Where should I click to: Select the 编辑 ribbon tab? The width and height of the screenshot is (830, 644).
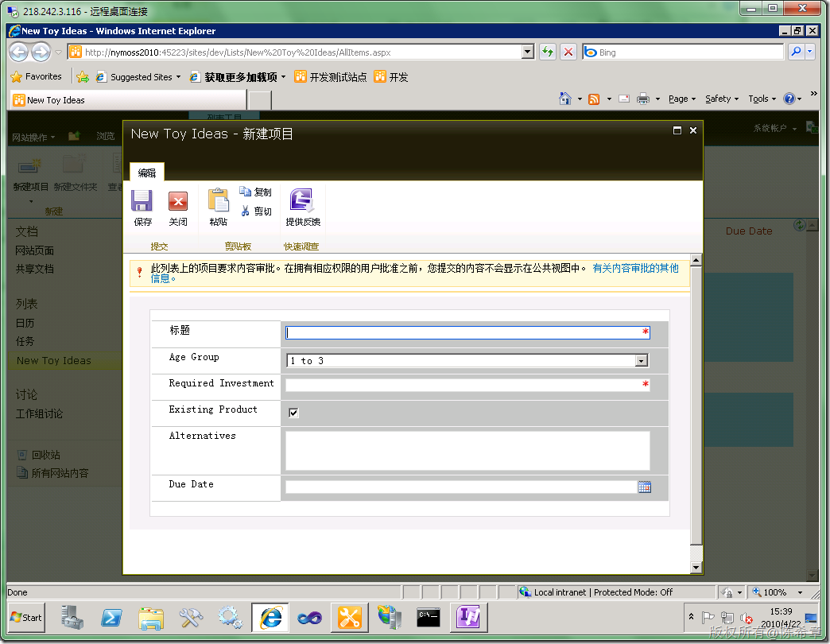click(146, 173)
